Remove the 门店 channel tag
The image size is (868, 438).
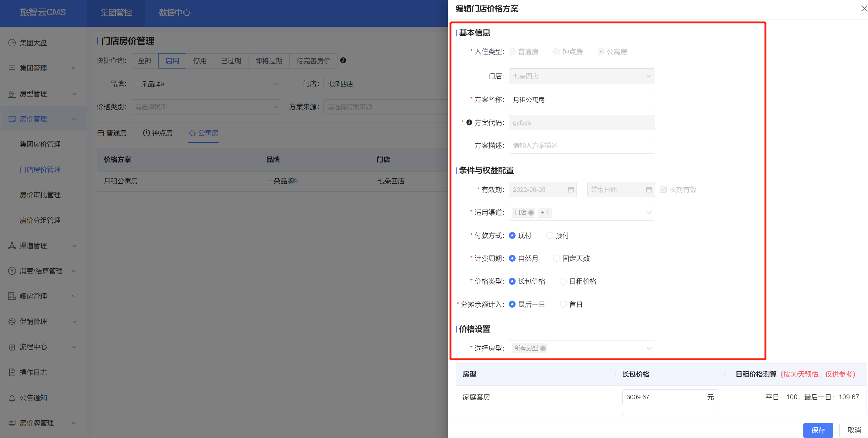[x=531, y=213]
